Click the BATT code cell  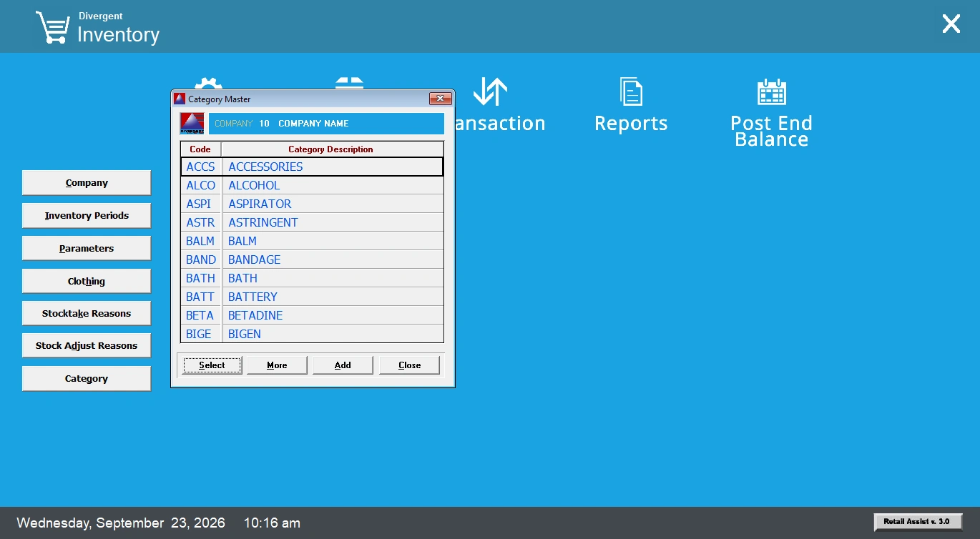pos(201,297)
